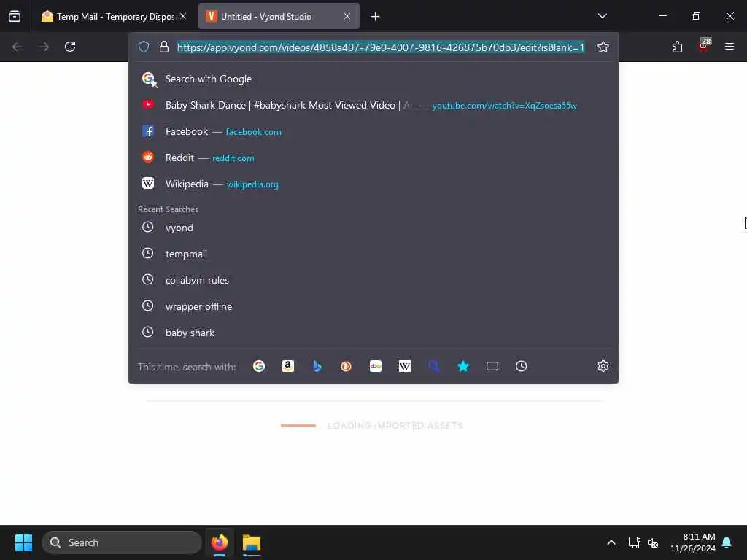Close the Temp Mail tab
Viewport: 747px width, 560px height.
pos(183,16)
